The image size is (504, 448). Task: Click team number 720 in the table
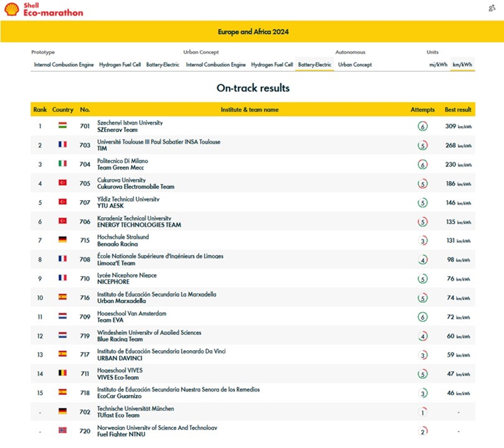[x=85, y=431]
